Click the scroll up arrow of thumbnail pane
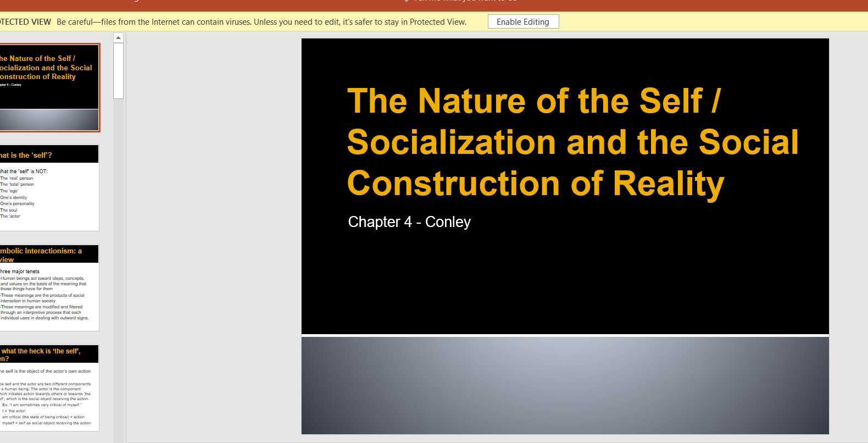Screen dimensions: 868x443 pos(118,38)
